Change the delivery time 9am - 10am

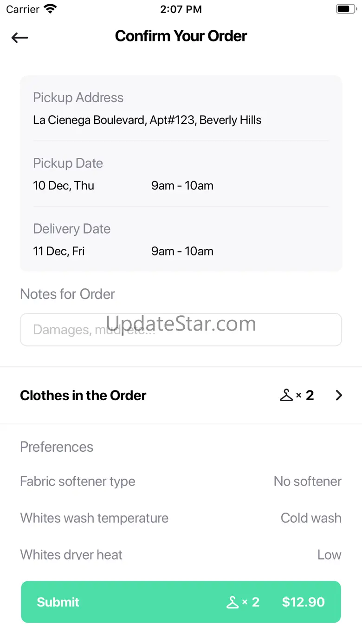point(182,251)
